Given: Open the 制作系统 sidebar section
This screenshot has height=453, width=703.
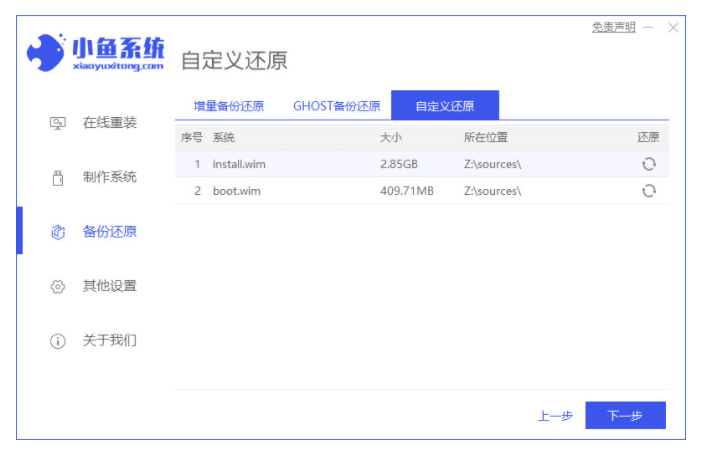Looking at the screenshot, I should [x=109, y=178].
